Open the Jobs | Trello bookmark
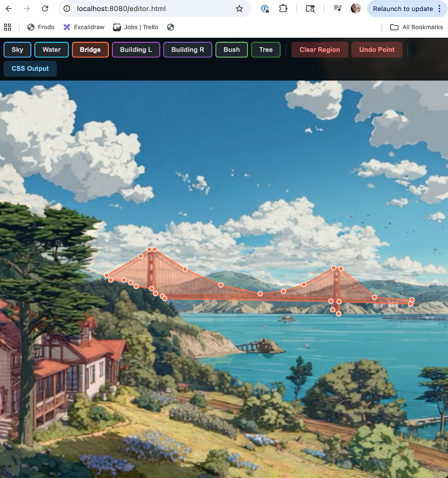This screenshot has height=478, width=448. 135,27
